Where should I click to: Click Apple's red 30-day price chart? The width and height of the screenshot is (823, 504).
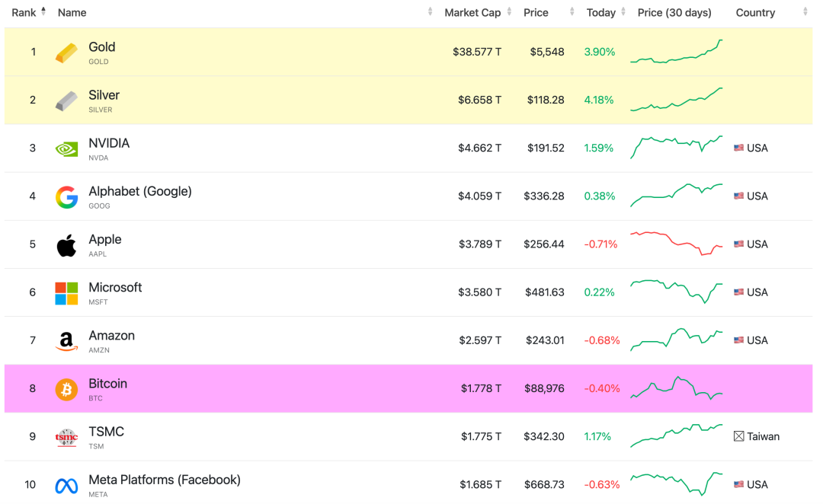[x=677, y=244]
